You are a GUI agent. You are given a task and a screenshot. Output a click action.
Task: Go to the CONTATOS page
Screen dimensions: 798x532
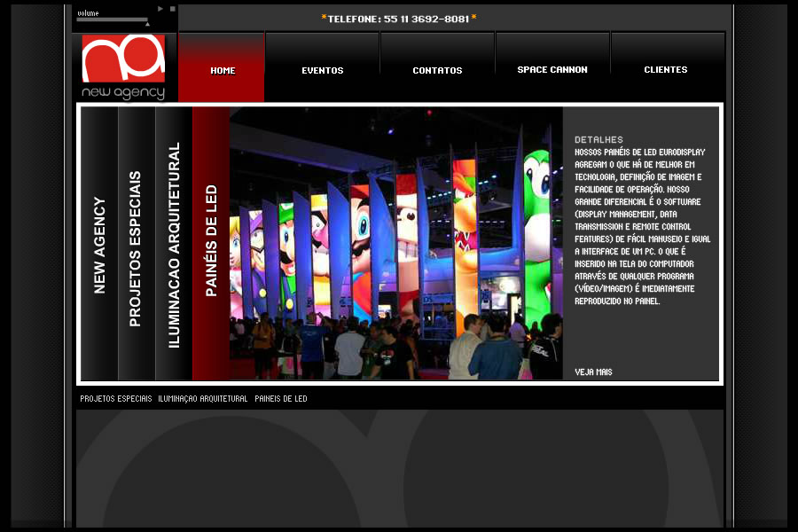point(437,67)
